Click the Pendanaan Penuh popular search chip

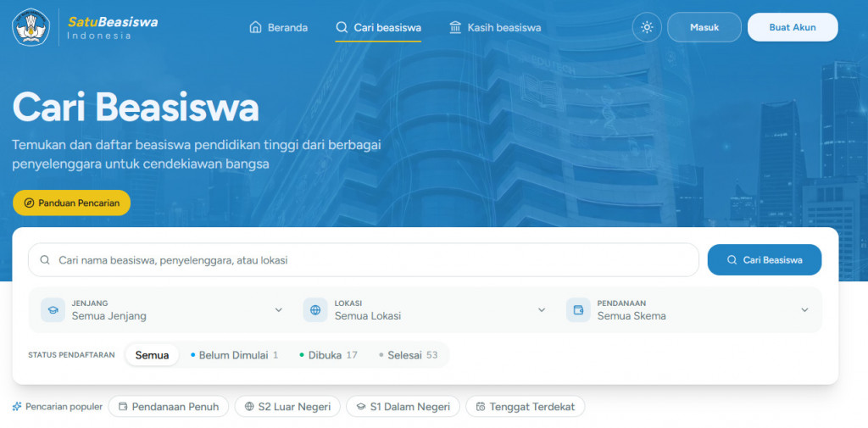pyautogui.click(x=169, y=407)
